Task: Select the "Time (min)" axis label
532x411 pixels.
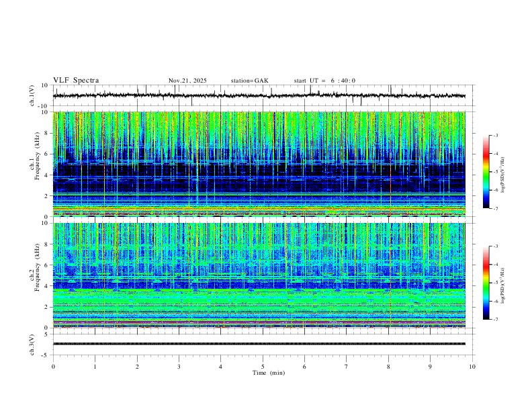Action: click(269, 373)
